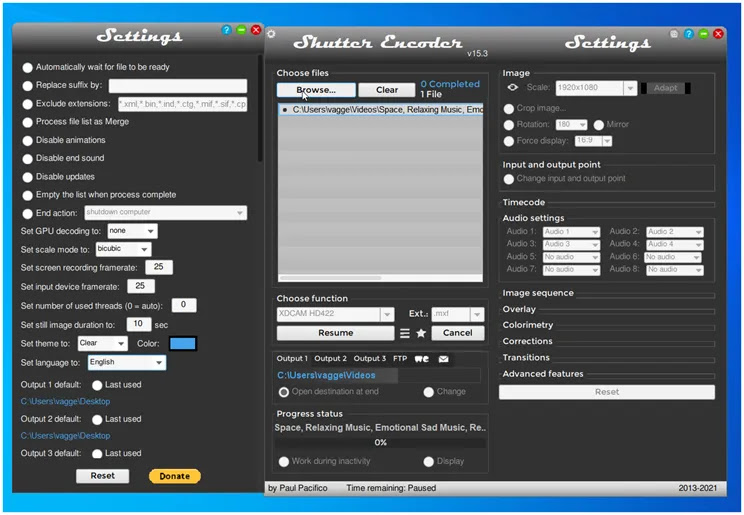Viewport: 744px width, 515px height.
Task: Open the Audio 6 No audio dropdown
Action: point(673,257)
